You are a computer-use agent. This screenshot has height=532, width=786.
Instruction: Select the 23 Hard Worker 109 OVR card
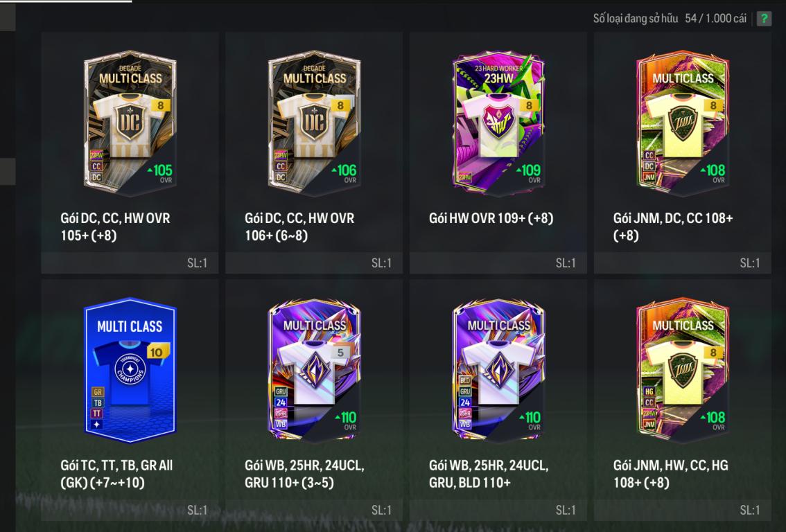(x=498, y=122)
